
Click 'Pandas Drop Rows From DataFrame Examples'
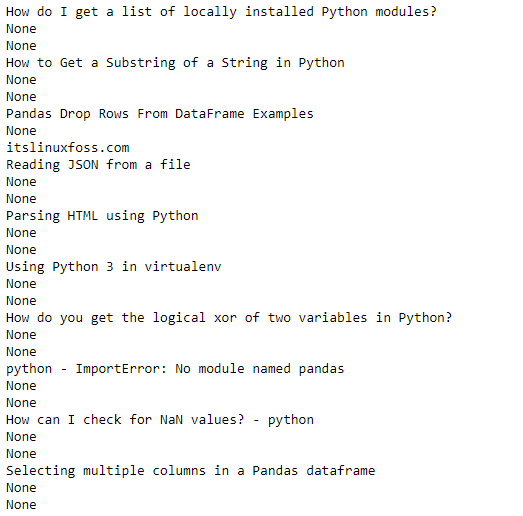[x=160, y=114]
